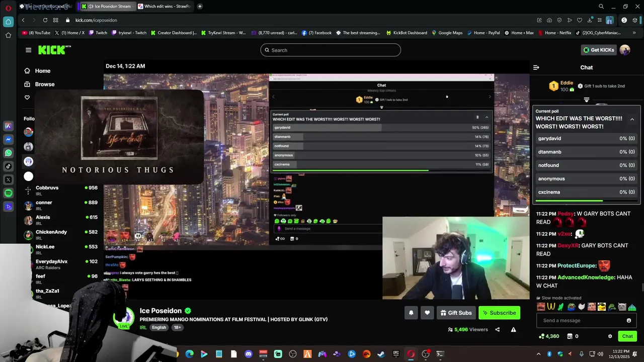
Task: Open chat settings gear
Action: [x=610, y=336]
